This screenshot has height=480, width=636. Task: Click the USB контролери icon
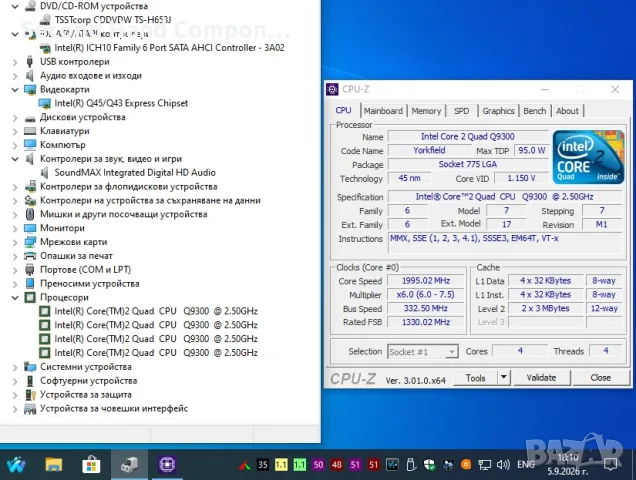[30, 62]
